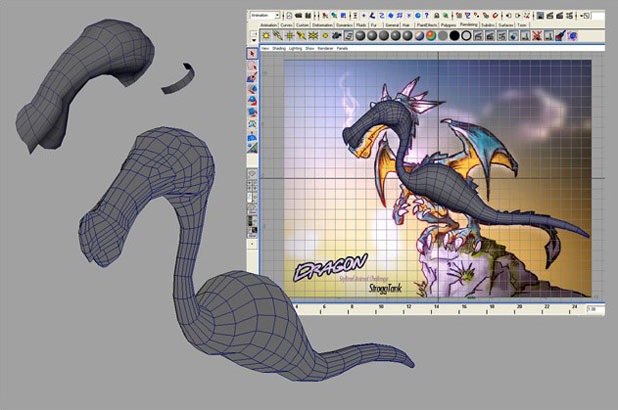Toggle make live magnet icon
The height and width of the screenshot is (410, 618).
pyautogui.click(x=495, y=15)
